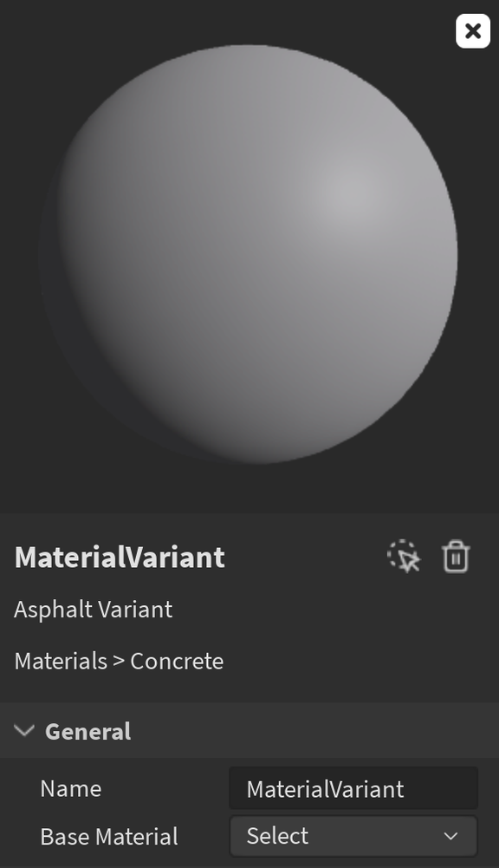
Task: Go to Concrete in the breadcrumb
Action: point(177,661)
